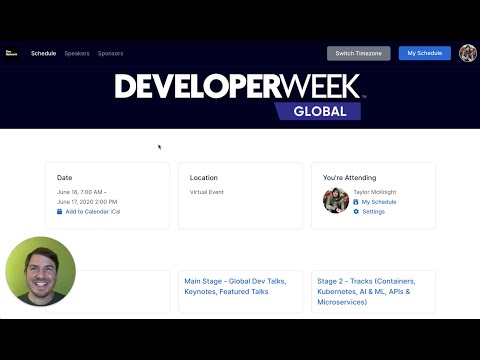Open the Settings link

pos(374,212)
